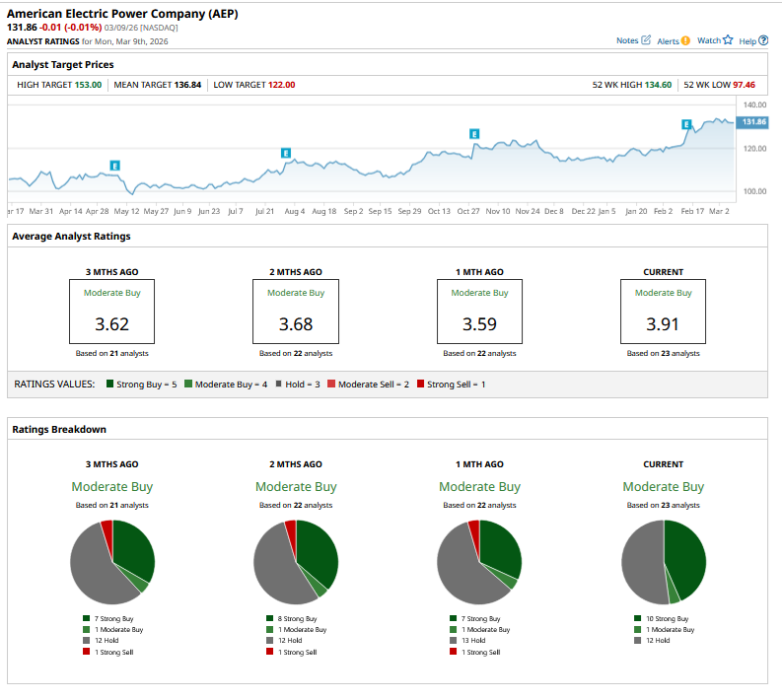Click the orange Alerts bell icon

pos(685,40)
